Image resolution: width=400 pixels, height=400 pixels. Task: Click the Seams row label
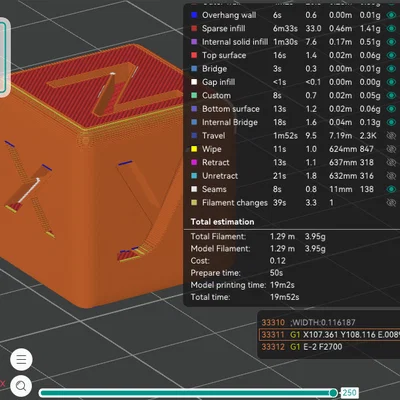coord(214,189)
